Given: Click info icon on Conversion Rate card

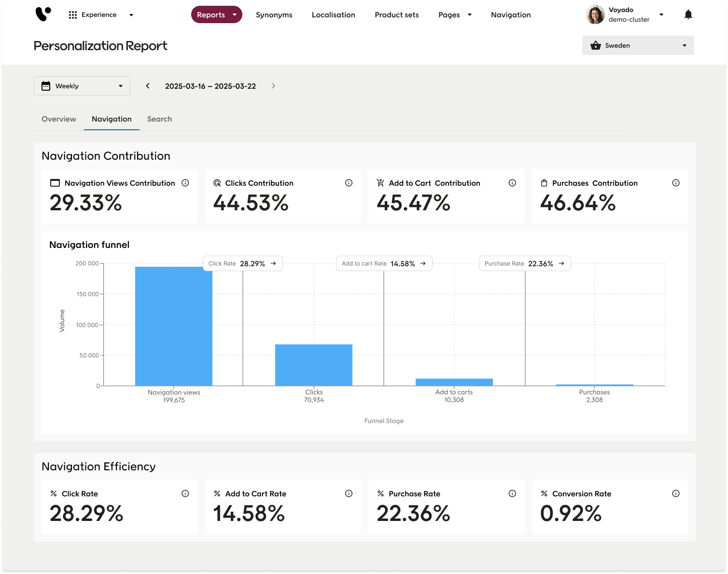Looking at the screenshot, I should coord(675,493).
